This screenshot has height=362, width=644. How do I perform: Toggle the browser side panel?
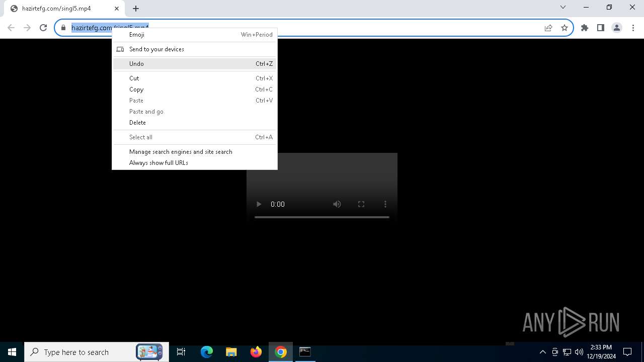[601, 28]
